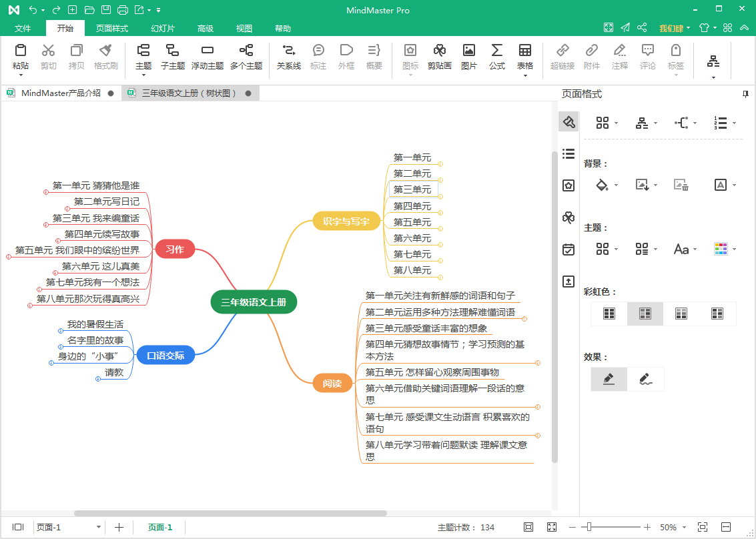This screenshot has width=756, height=539.
Task: Switch to MindMaster产品介绍 document tab
Action: (61, 93)
